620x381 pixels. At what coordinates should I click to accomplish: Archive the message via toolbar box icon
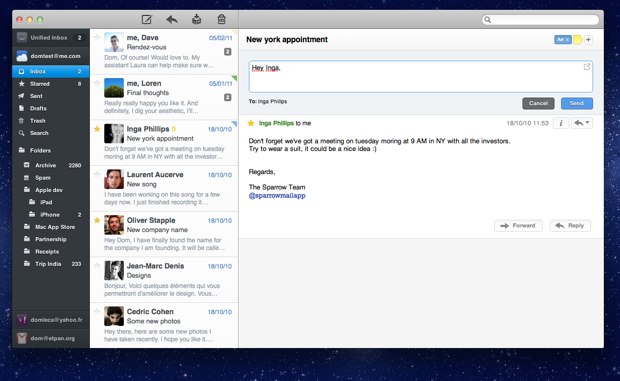pos(197,19)
